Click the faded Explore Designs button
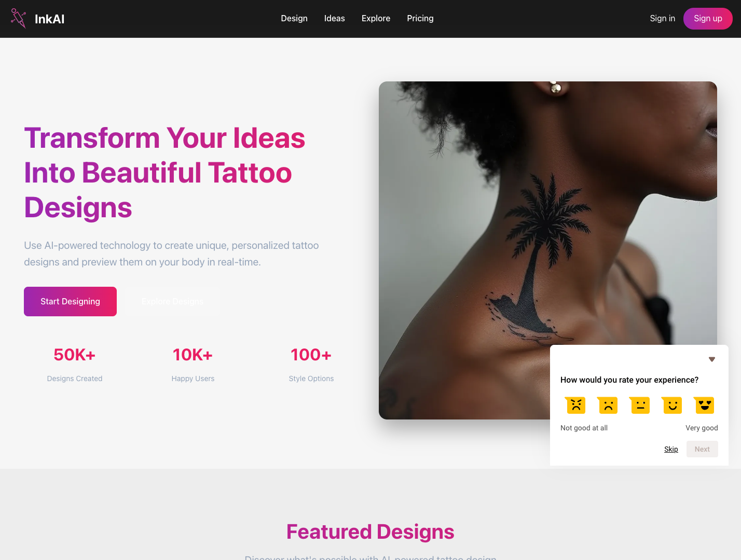Screen dimensions: 741x560 [172, 301]
